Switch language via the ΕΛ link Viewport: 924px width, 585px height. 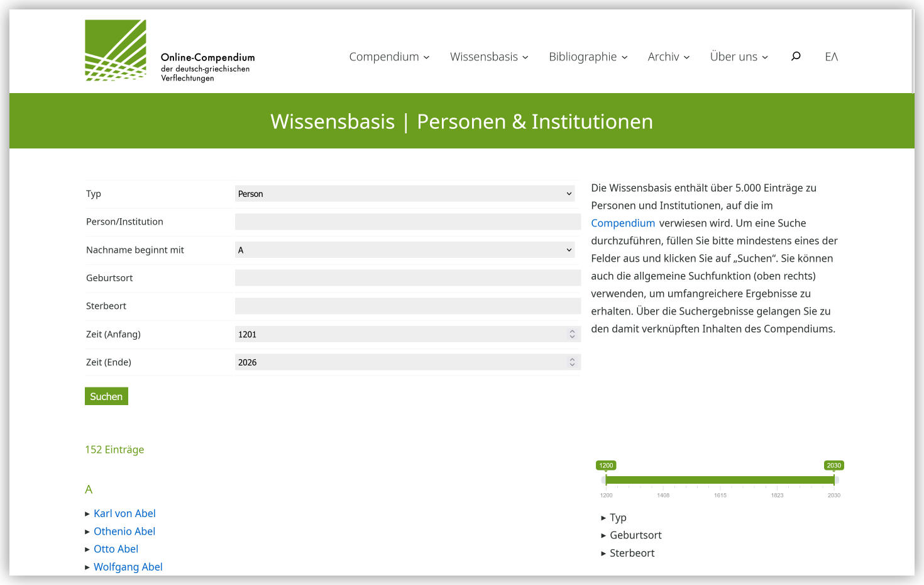click(831, 57)
